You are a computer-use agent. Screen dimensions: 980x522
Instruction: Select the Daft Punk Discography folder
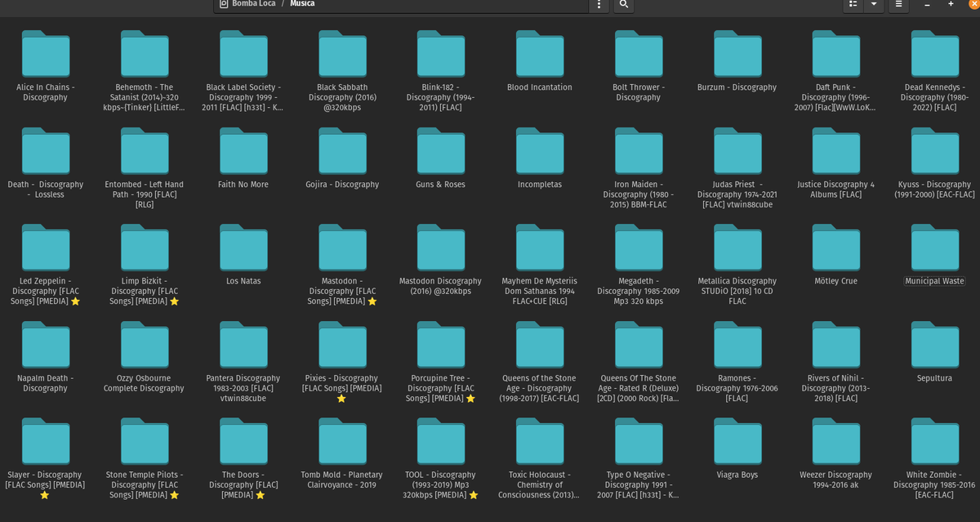[836, 53]
